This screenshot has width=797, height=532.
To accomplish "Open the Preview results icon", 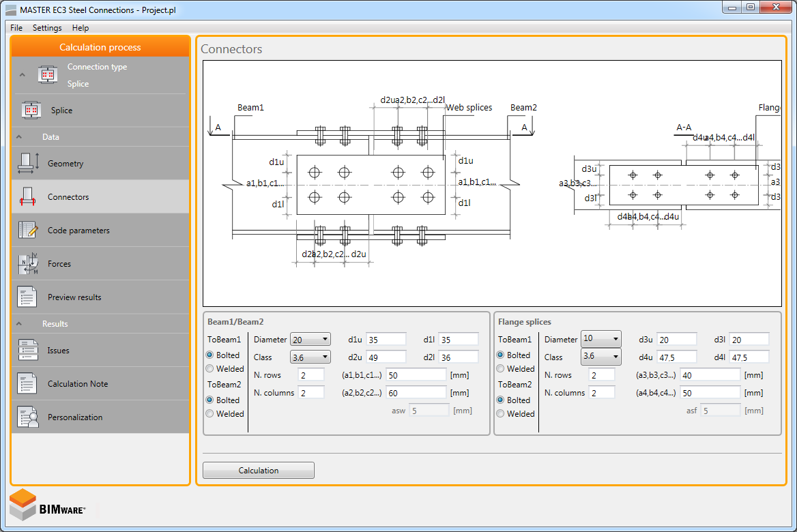I will [28, 297].
